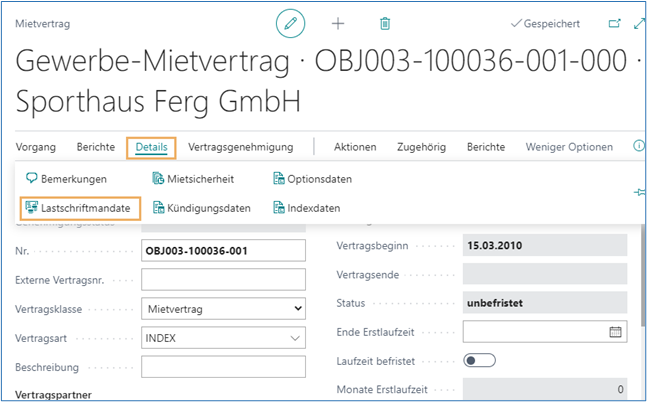Click the Status value unbefristet
647x402 pixels.
[x=545, y=303]
